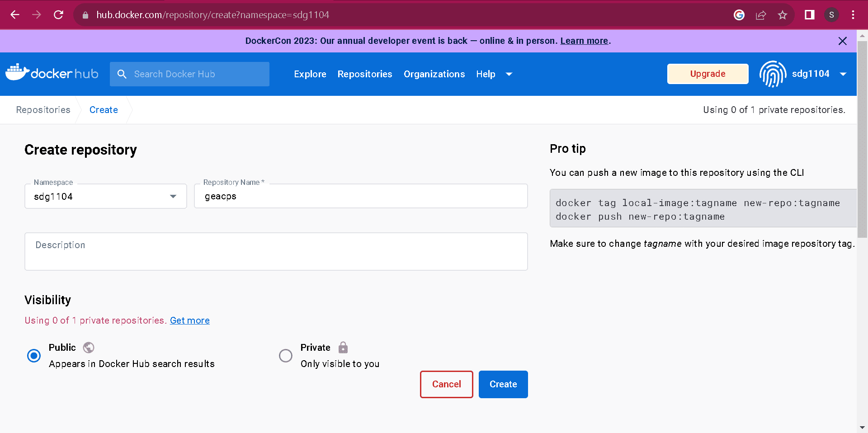Click the fingerprint avatar icon
Image resolution: width=868 pixels, height=433 pixels.
[x=773, y=74]
